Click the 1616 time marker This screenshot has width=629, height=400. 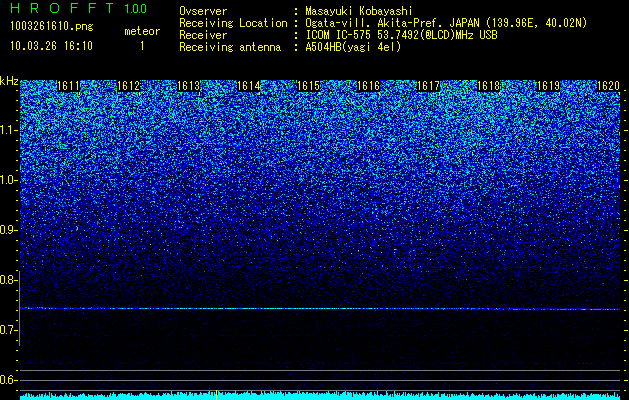tap(368, 86)
